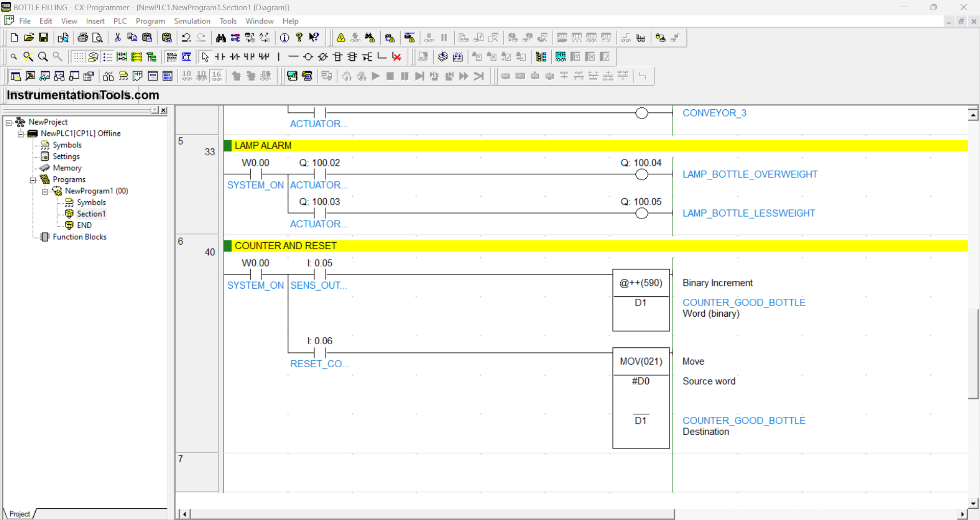The width and height of the screenshot is (980, 520).
Task: Open the Simulation menu
Action: point(192,21)
